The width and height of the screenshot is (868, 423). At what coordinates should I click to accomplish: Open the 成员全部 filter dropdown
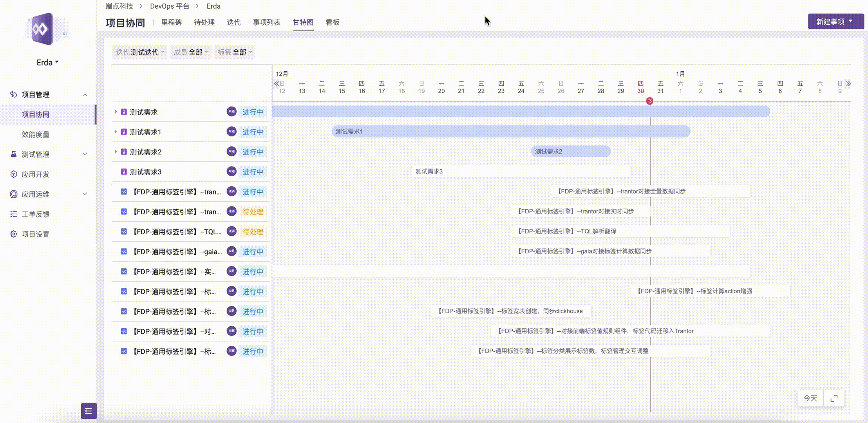pyautogui.click(x=191, y=51)
